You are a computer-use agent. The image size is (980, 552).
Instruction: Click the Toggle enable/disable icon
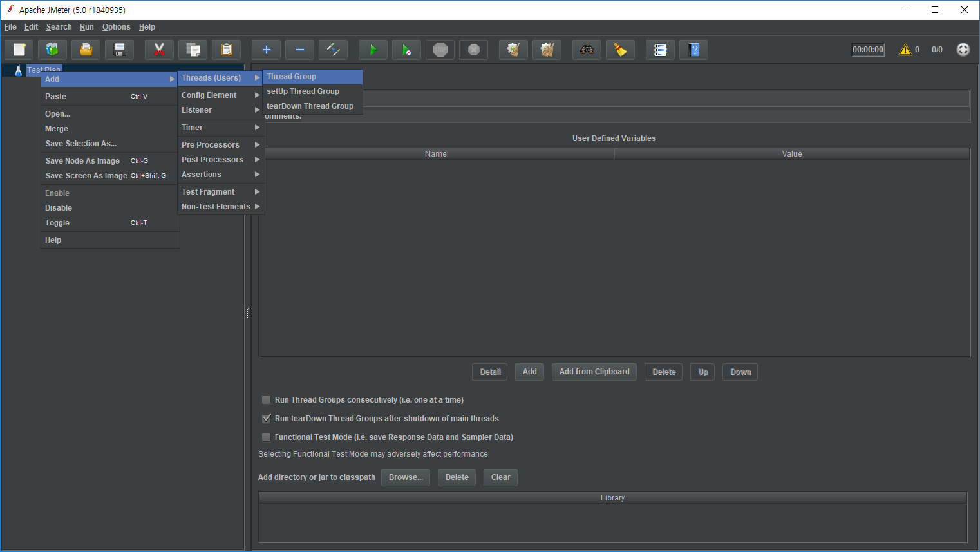334,50
